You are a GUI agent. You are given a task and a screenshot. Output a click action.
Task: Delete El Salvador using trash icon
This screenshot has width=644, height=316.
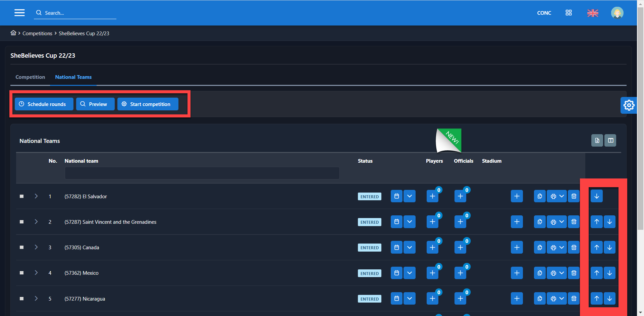(x=574, y=196)
